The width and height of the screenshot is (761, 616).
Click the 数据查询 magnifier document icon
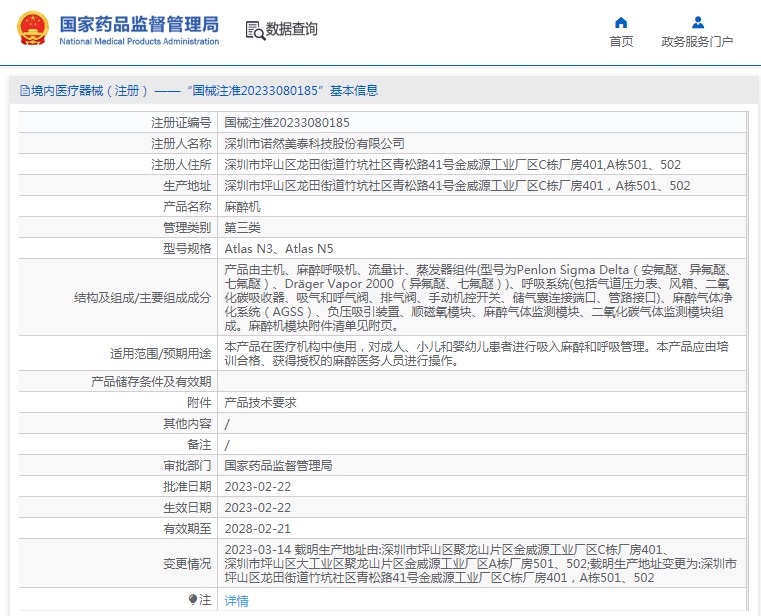coord(254,30)
